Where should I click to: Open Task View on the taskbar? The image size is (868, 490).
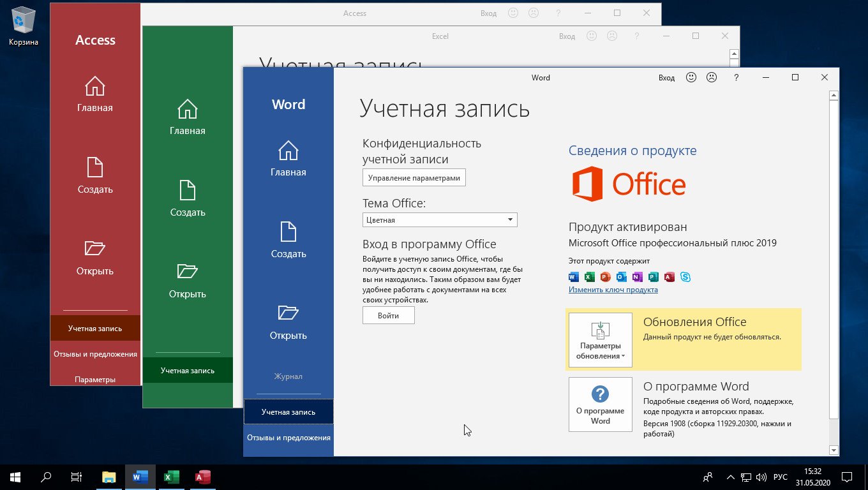(77, 477)
